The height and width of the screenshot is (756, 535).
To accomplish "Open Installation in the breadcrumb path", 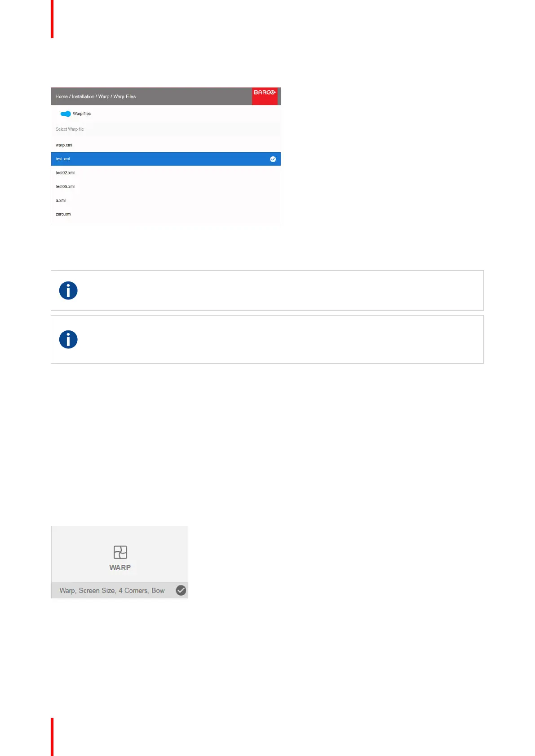I will click(x=83, y=97).
